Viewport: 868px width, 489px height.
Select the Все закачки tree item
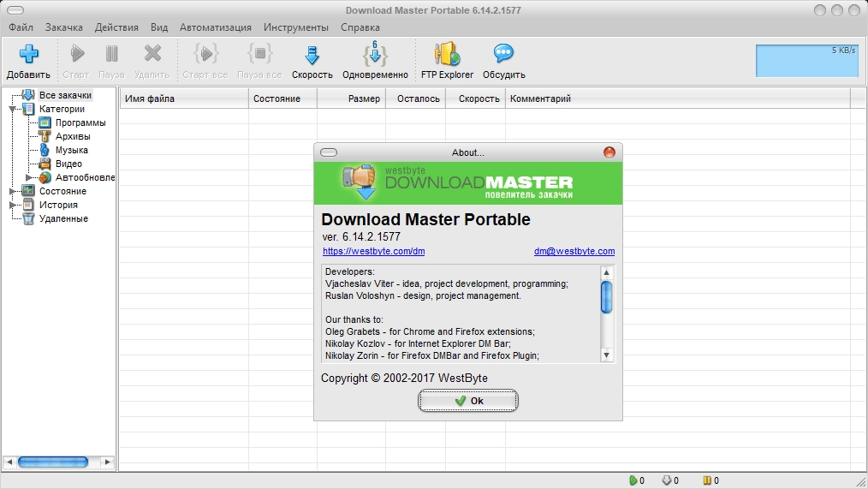point(65,95)
